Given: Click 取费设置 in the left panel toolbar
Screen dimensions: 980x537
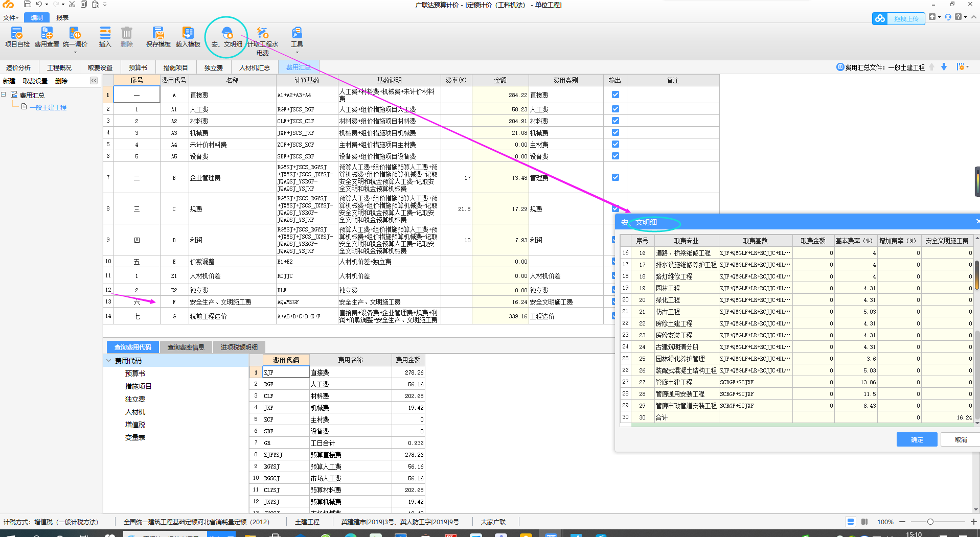Looking at the screenshot, I should [x=35, y=81].
